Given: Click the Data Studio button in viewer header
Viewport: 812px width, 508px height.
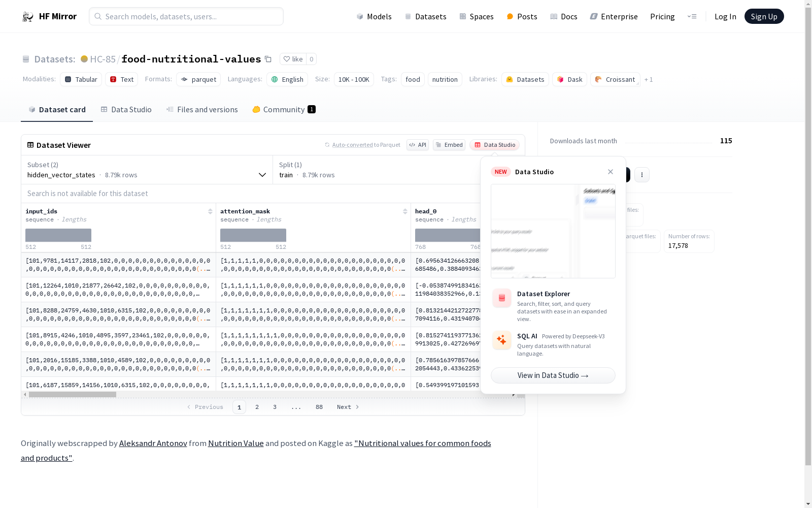Looking at the screenshot, I should coord(494,145).
